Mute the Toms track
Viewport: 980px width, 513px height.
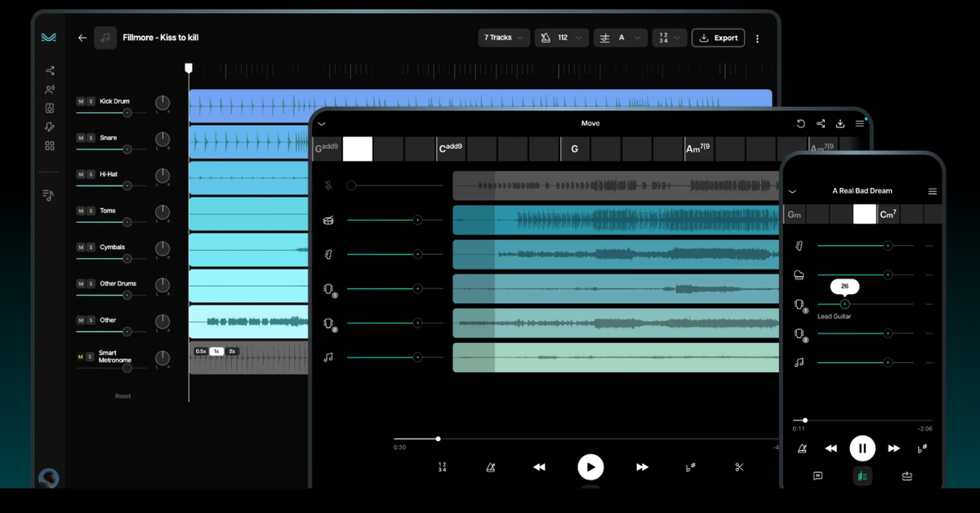click(x=81, y=211)
